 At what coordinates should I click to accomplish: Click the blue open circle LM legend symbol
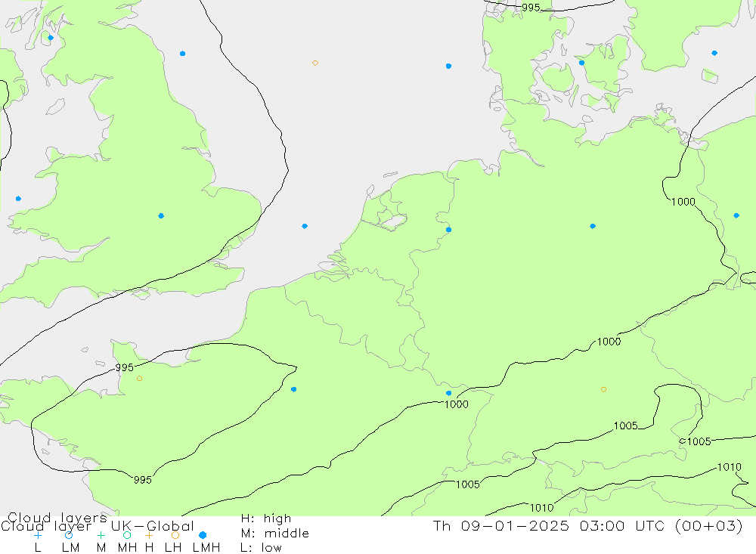coord(69,535)
